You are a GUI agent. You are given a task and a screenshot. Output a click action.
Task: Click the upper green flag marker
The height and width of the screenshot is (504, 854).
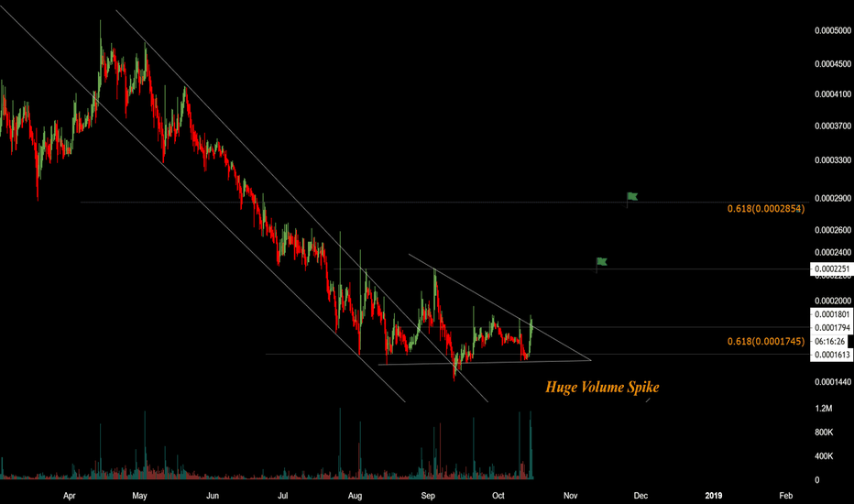point(631,197)
